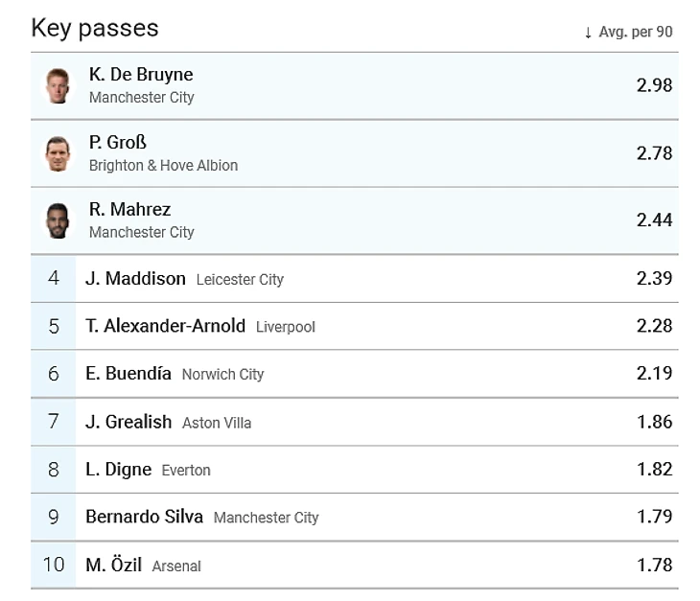Open P. Groß's player profile link
The width and height of the screenshot is (700, 601).
pyautogui.click(x=117, y=142)
